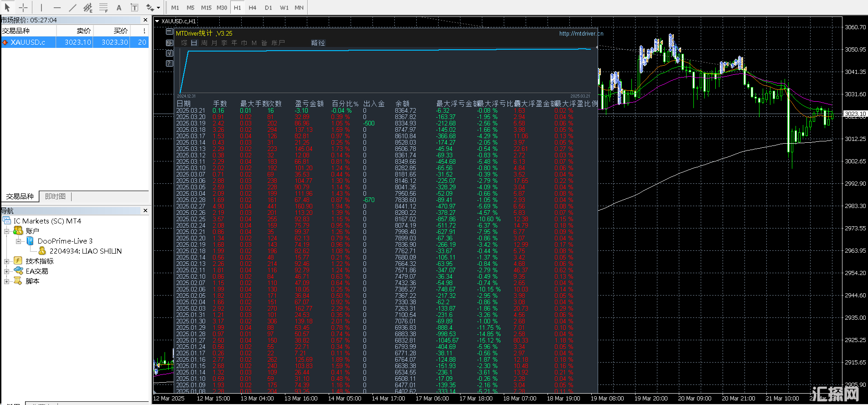Select the XAUUSD.c row in market watch

28,42
